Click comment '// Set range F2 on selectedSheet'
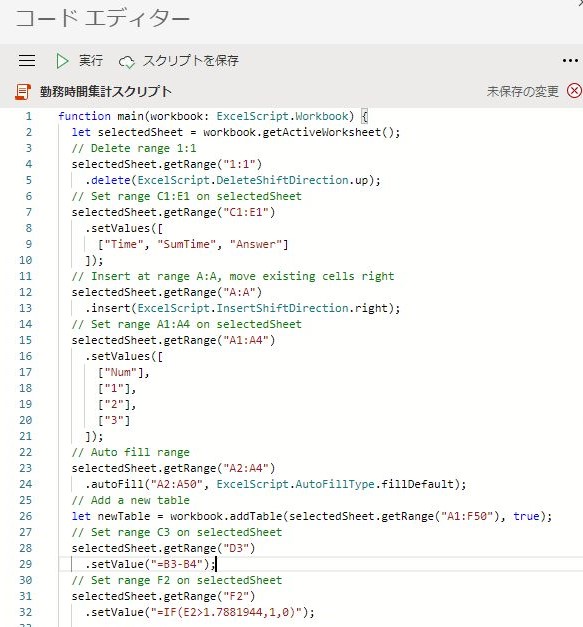Viewport: 583px width, 627px height. click(177, 580)
